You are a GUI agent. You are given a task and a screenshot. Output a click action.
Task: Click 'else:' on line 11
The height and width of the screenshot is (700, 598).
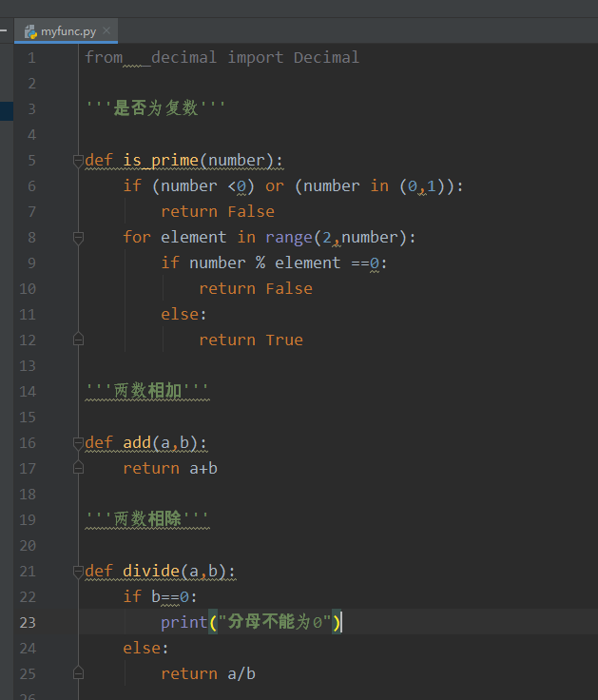pyautogui.click(x=183, y=314)
